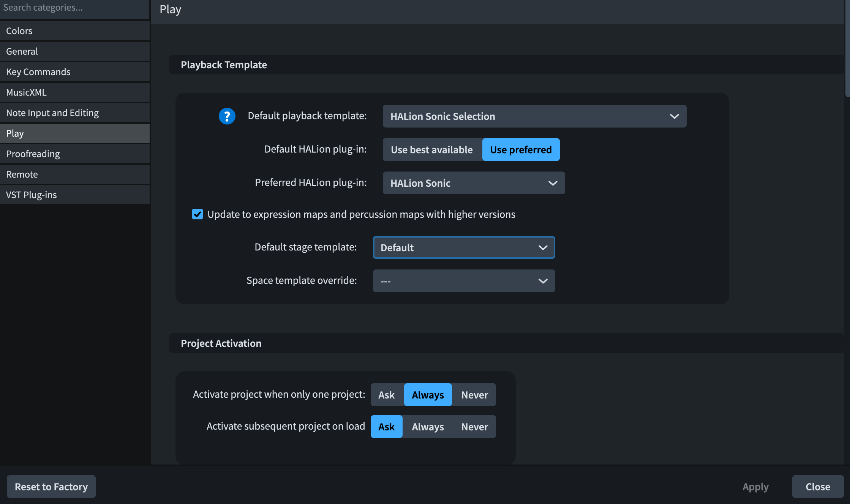The height and width of the screenshot is (504, 850).
Task: Choose Ask for single project activation
Action: point(386,395)
